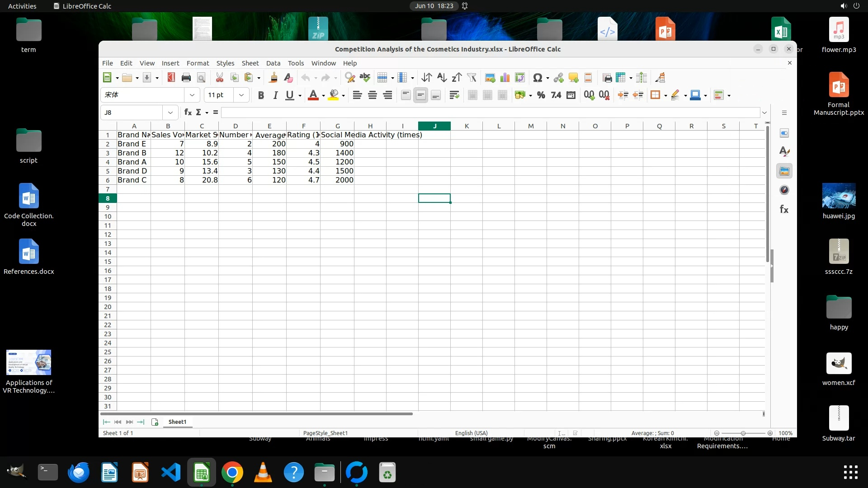The height and width of the screenshot is (488, 868).
Task: Click the Add Decimal Place icon
Action: [x=589, y=95]
